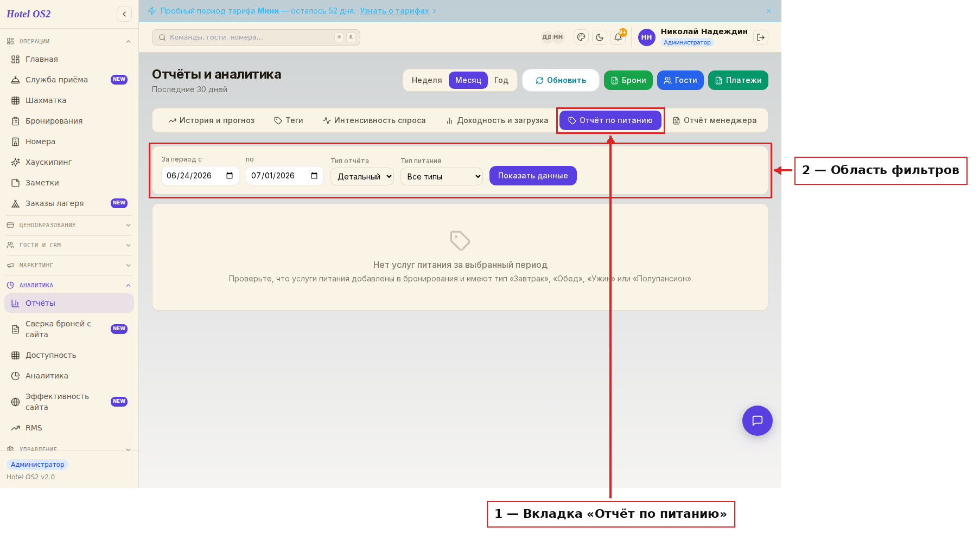Image resolution: width=980 pixels, height=540 pixels.
Task: Switch period to Год
Action: [x=501, y=80]
